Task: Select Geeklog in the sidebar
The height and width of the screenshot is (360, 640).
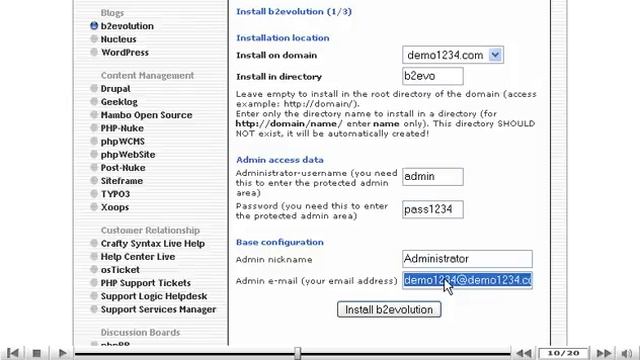Action: (119, 102)
